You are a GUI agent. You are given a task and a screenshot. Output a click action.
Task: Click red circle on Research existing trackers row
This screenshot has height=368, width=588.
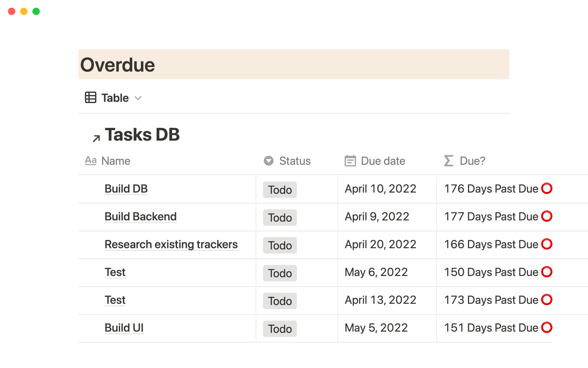pos(547,244)
